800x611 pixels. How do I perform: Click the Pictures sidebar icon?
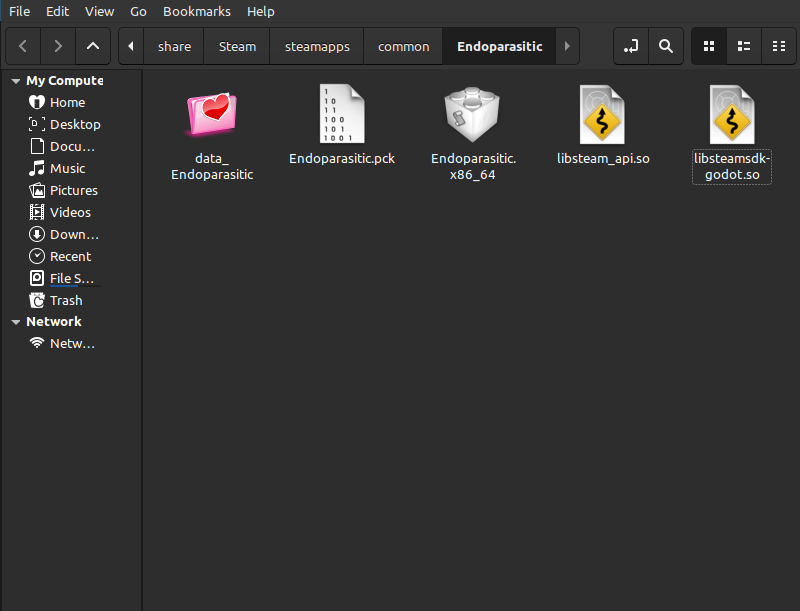click(37, 190)
